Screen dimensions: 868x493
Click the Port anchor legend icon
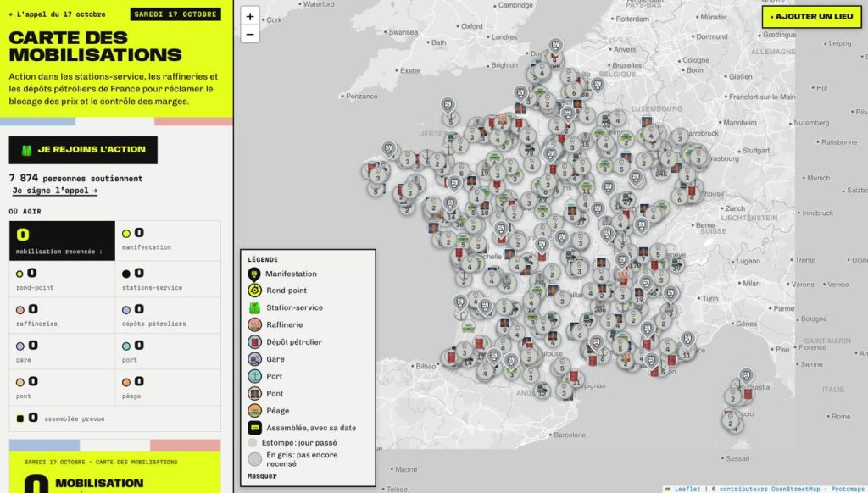pos(254,376)
